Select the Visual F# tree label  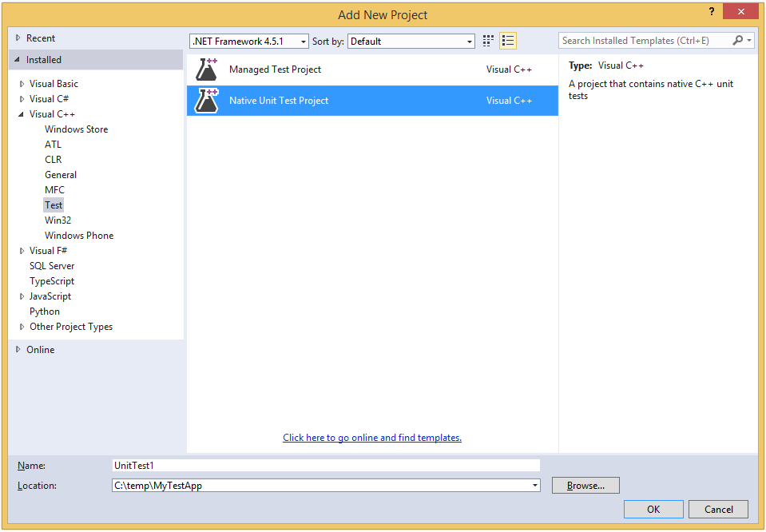(x=49, y=251)
